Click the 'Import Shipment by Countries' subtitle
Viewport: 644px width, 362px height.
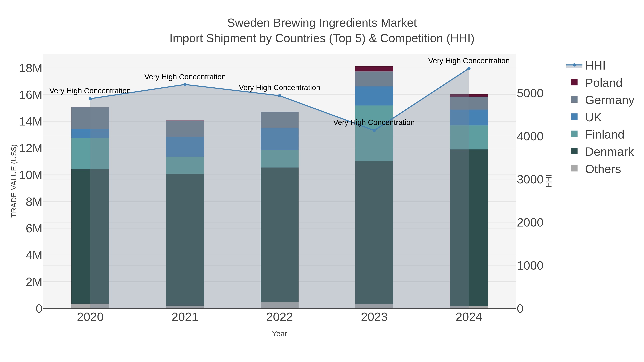click(322, 38)
